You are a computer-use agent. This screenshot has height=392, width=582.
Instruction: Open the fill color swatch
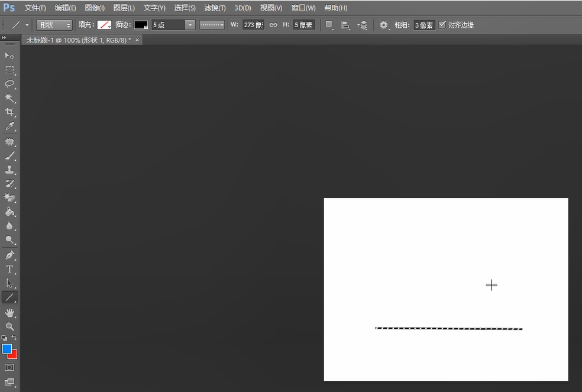(x=104, y=25)
